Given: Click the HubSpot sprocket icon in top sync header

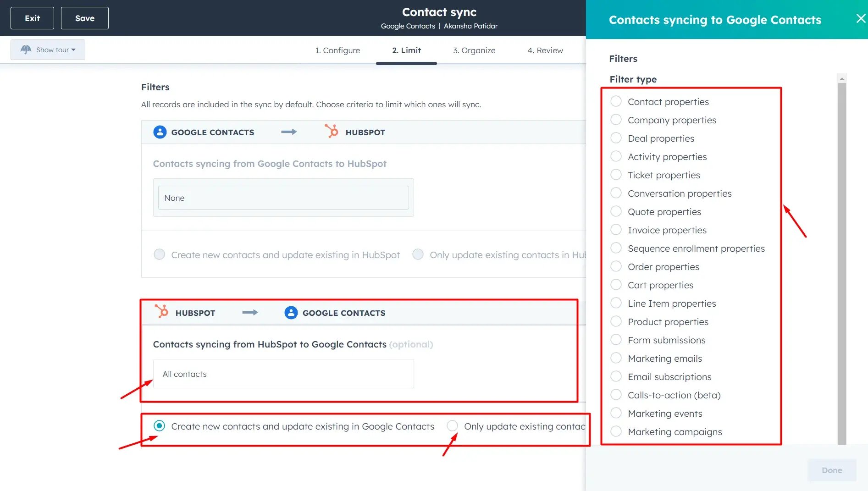Looking at the screenshot, I should (332, 131).
